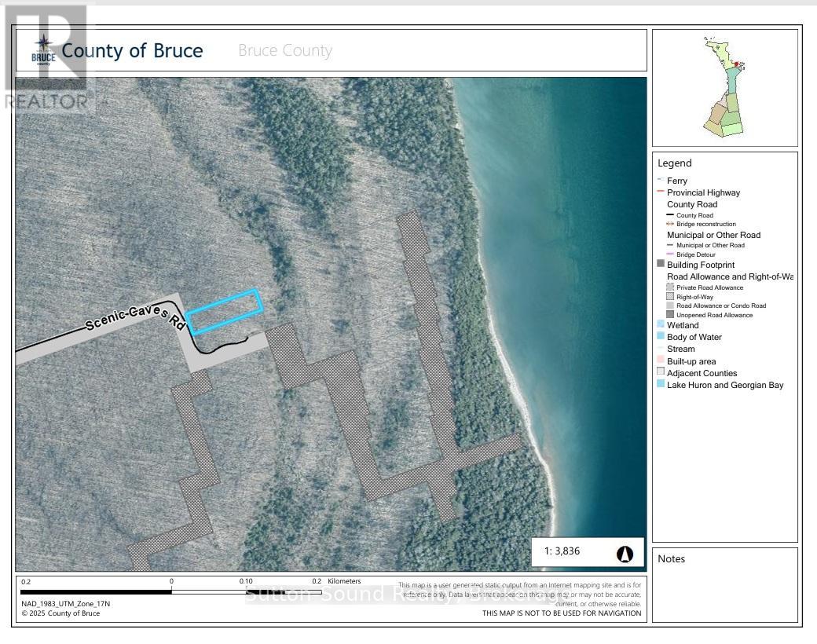Image resolution: width=817 pixels, height=644 pixels.
Task: Click the Unopened Road Allowance swatch
Action: [670, 315]
